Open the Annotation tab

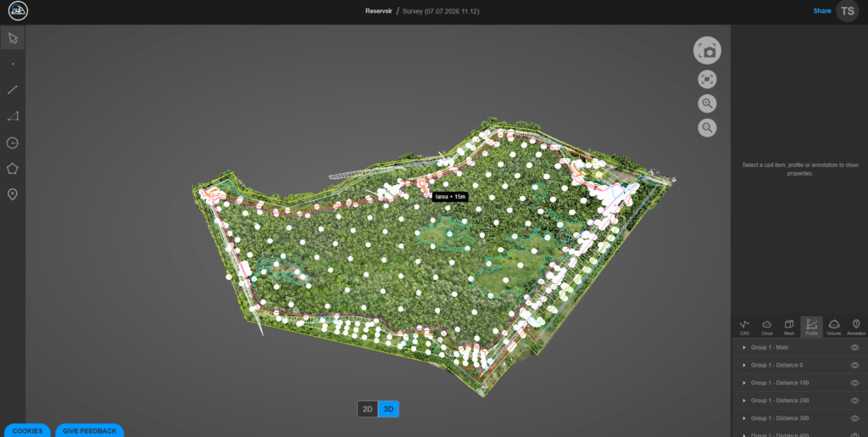pos(856,328)
